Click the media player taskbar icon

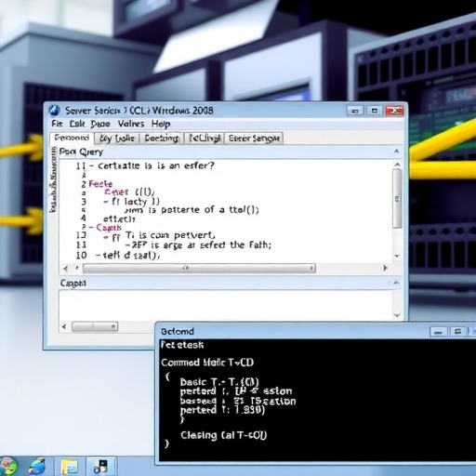click(x=100, y=467)
